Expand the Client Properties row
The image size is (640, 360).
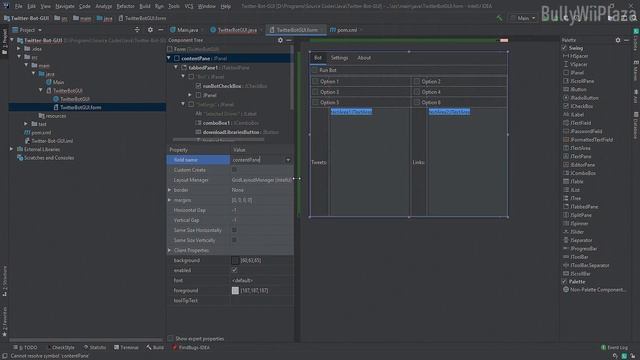pos(169,250)
